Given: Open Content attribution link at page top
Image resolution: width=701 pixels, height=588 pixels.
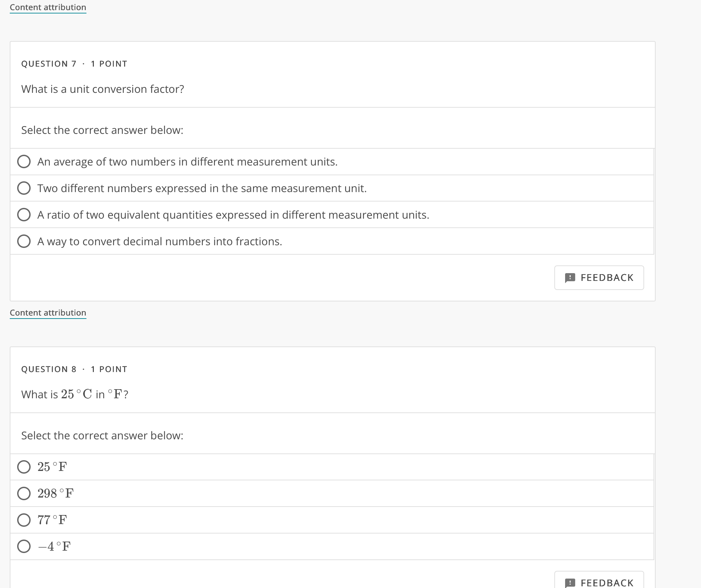Looking at the screenshot, I should 48,7.
